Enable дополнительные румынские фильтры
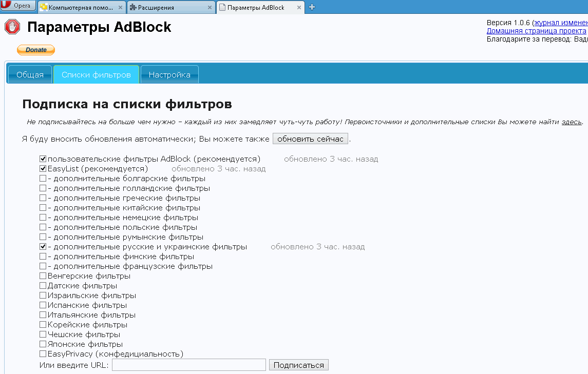The height and width of the screenshot is (374, 588). (43, 237)
